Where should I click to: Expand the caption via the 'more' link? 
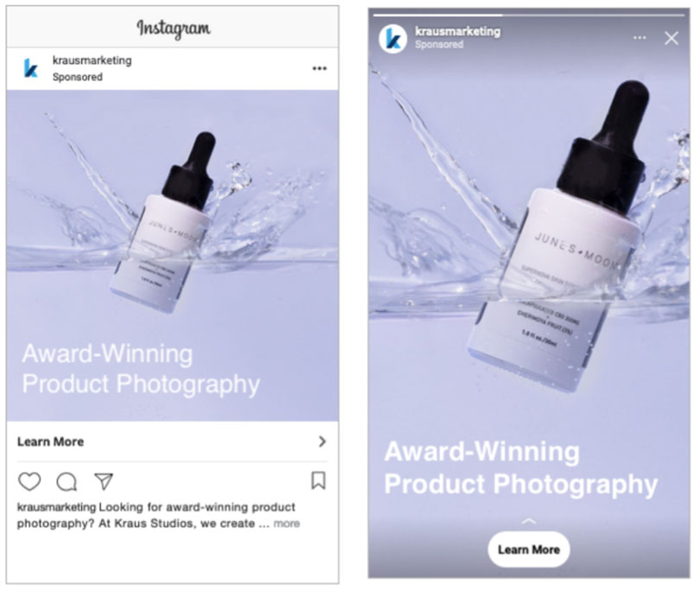pos(286,523)
